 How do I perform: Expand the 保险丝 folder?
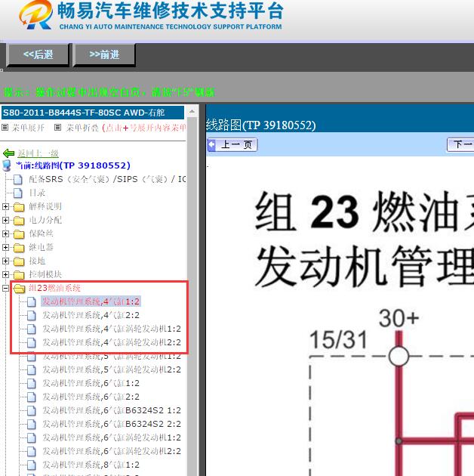pos(5,233)
